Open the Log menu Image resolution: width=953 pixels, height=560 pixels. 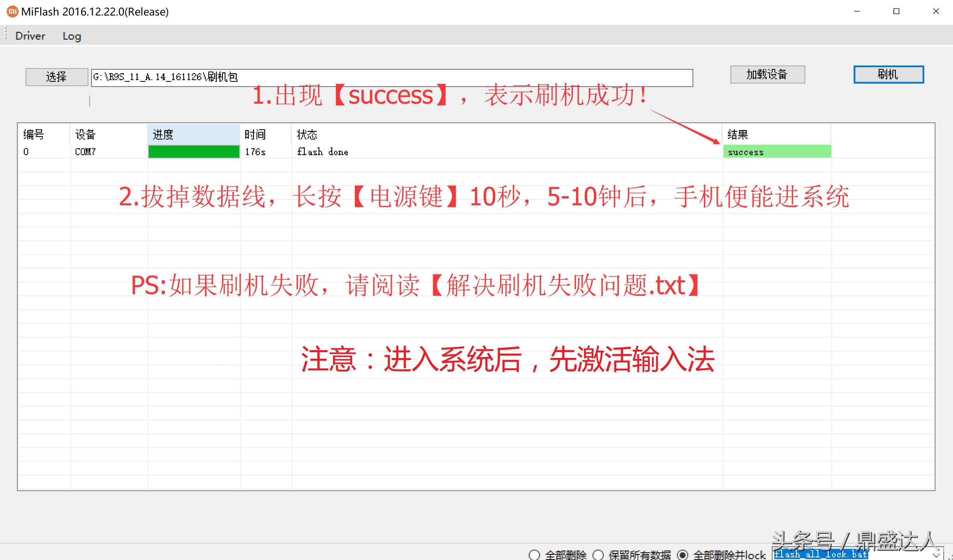click(x=72, y=36)
